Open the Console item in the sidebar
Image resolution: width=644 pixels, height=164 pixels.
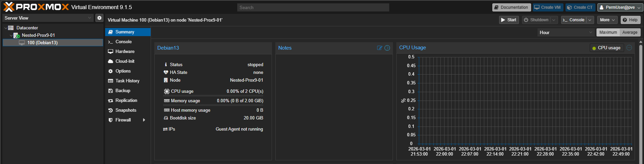128,42
